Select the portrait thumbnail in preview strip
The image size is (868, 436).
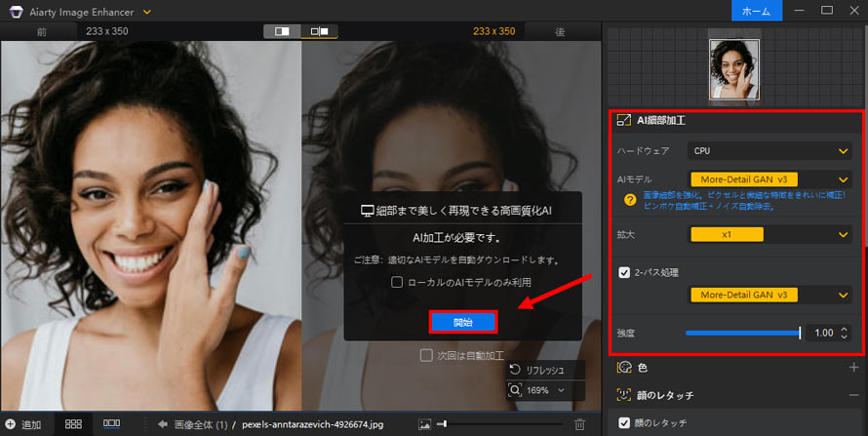coord(734,69)
